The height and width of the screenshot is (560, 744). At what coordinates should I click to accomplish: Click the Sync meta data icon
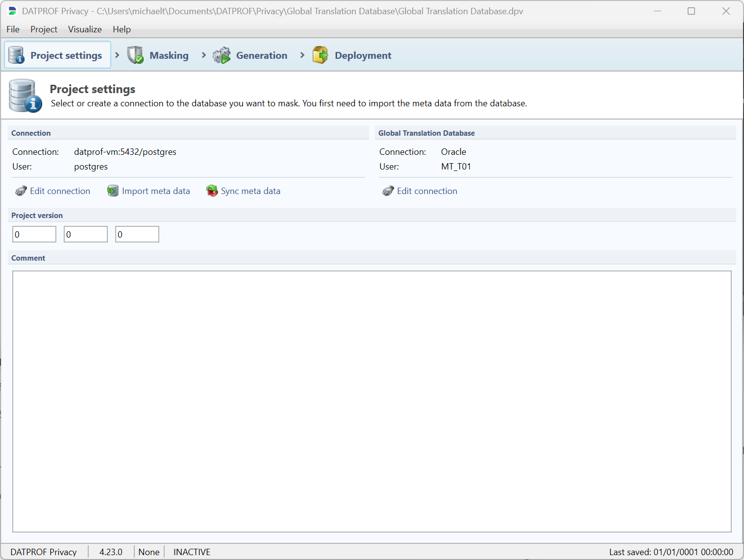pyautogui.click(x=212, y=191)
